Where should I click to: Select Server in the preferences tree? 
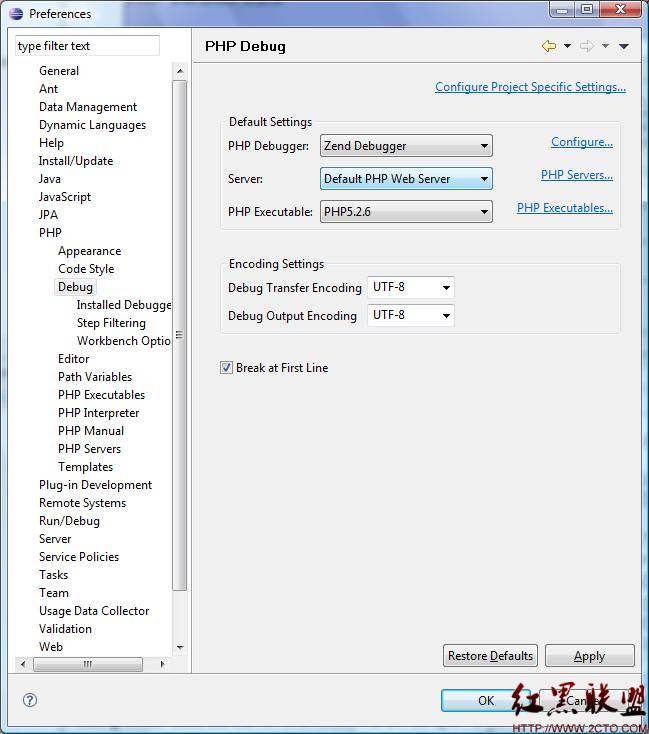55,539
